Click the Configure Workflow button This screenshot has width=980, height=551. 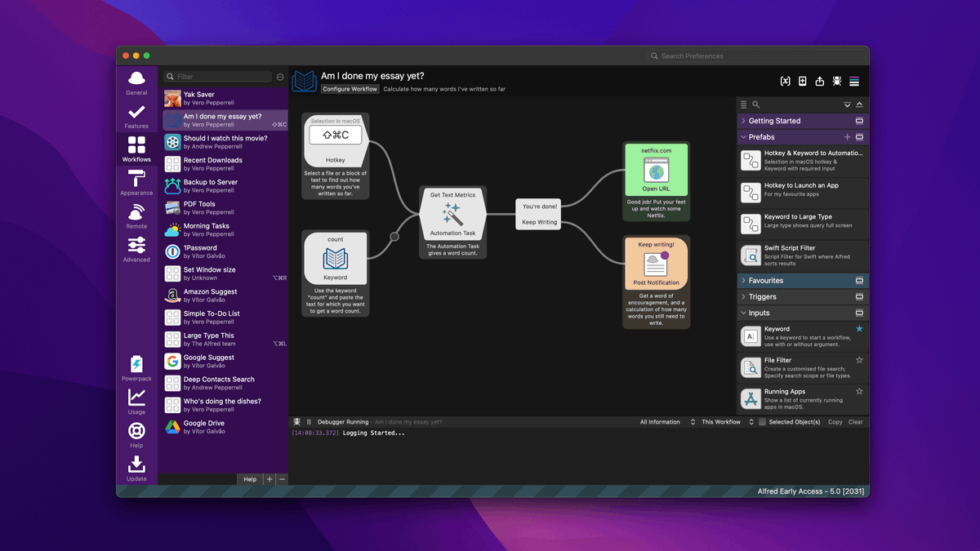pos(350,89)
